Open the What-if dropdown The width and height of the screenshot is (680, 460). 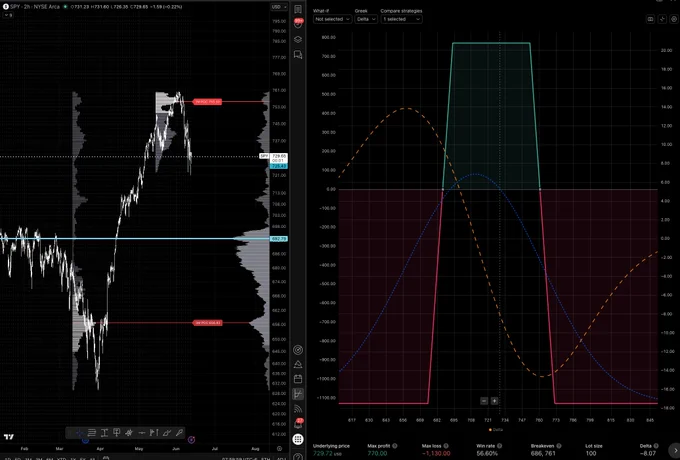click(x=332, y=19)
